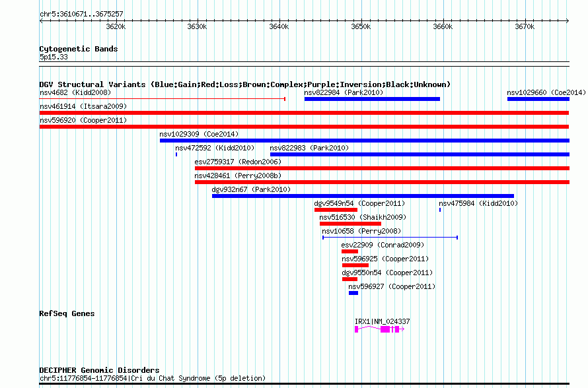Click the 3660k ruler tick label
The image size is (588, 388).
443,26
